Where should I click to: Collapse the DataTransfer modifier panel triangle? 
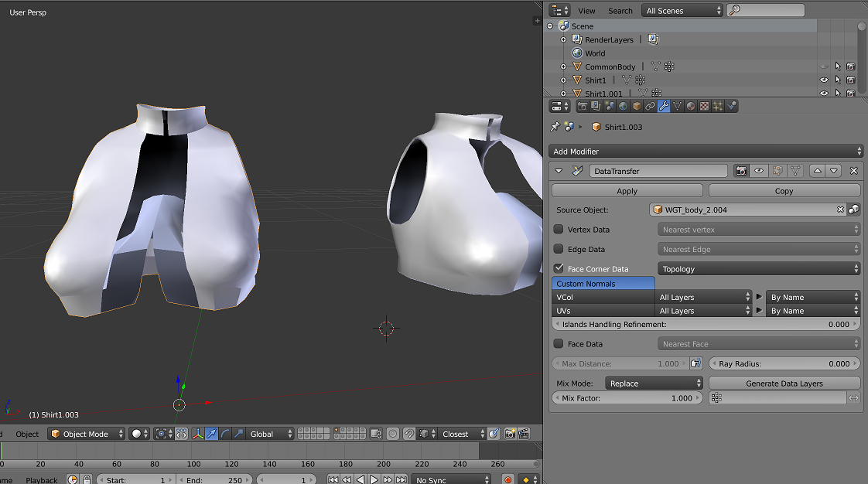[x=559, y=171]
